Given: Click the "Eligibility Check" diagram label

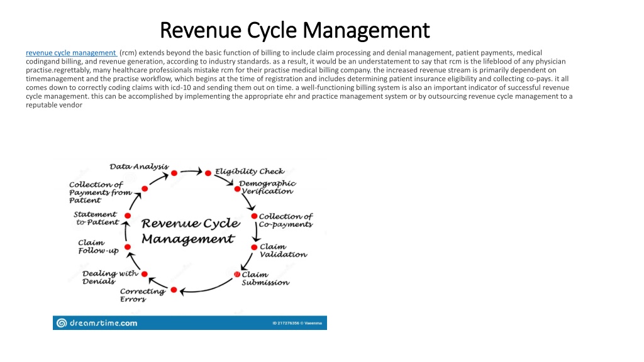Looking at the screenshot, I should pos(250,172).
